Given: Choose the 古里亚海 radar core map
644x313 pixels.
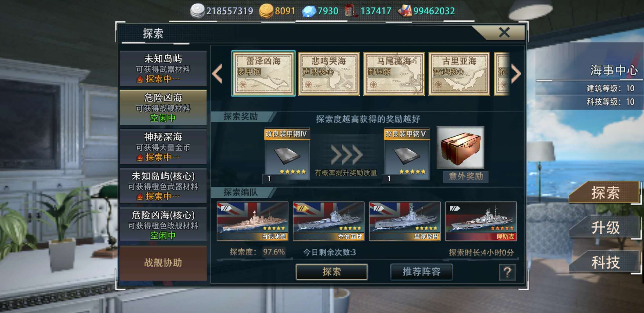Looking at the screenshot, I should [459, 74].
